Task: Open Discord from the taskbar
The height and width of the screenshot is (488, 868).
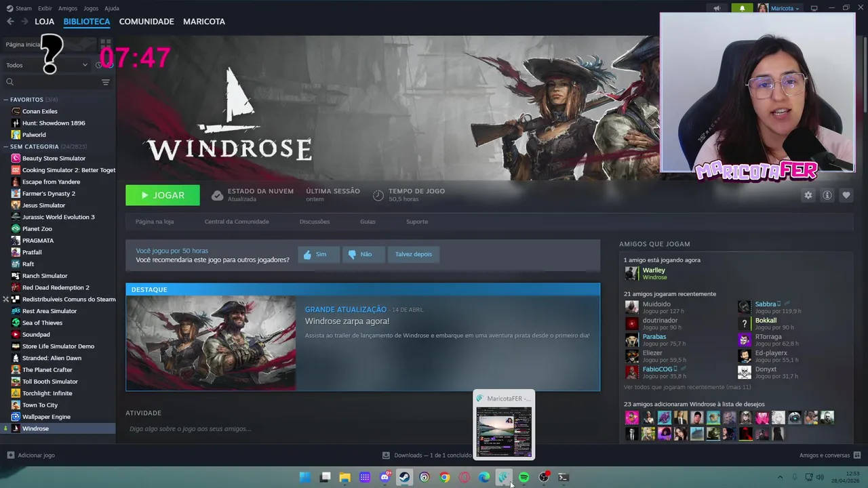Action: click(x=384, y=477)
